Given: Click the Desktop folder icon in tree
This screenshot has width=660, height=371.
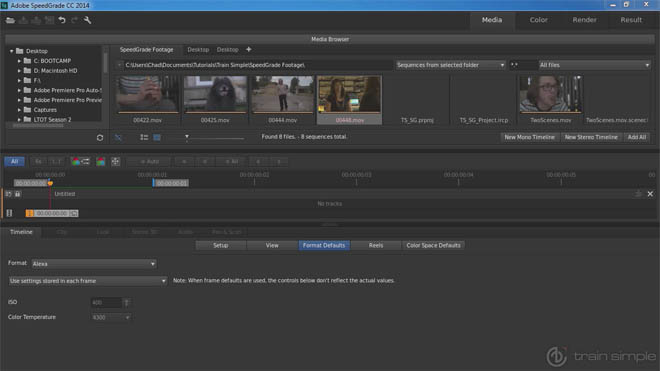Looking at the screenshot, I should click(x=20, y=51).
